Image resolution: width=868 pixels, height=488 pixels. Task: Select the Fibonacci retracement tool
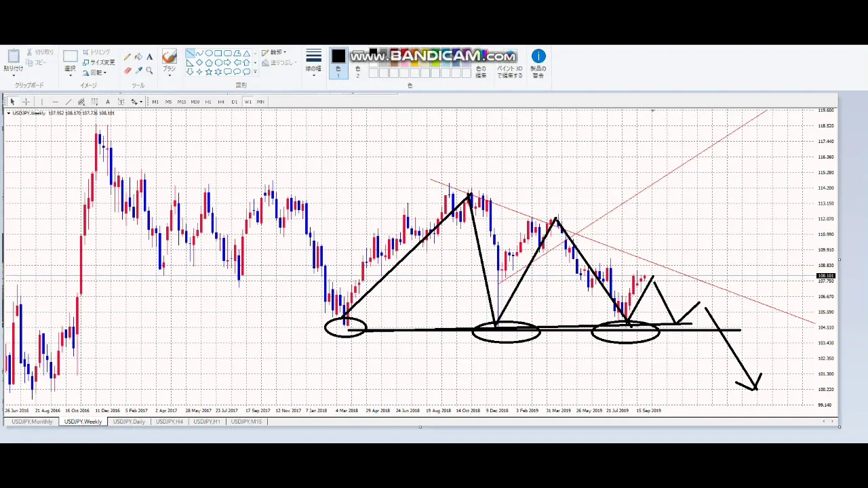(95, 102)
